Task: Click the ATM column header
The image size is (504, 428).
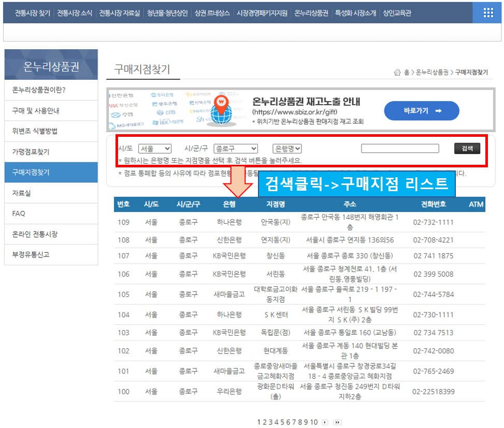Action: click(x=476, y=204)
